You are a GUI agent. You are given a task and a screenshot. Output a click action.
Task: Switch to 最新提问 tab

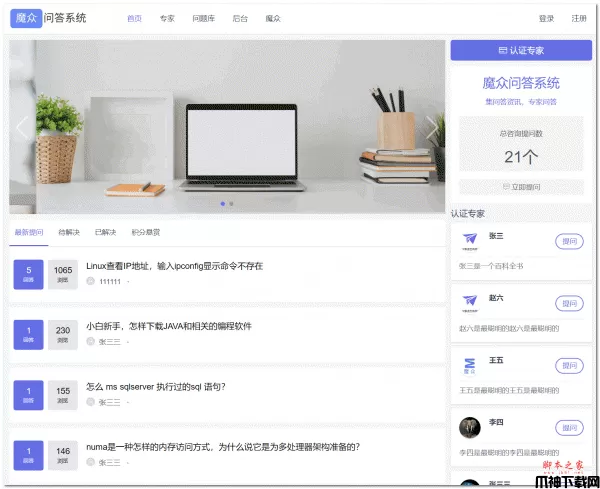[29, 232]
